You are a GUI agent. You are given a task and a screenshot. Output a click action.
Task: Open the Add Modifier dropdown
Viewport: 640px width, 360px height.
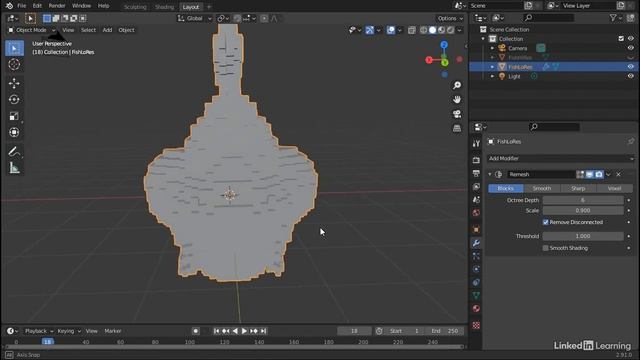[561, 158]
